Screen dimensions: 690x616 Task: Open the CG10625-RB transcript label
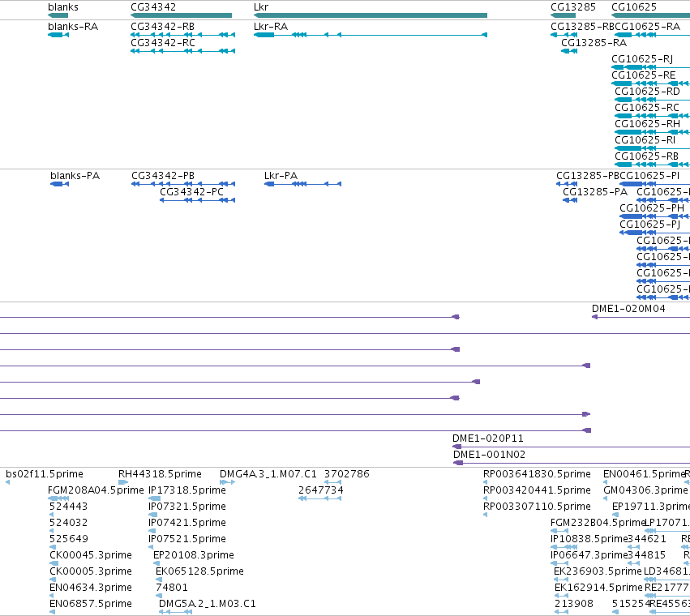(646, 156)
